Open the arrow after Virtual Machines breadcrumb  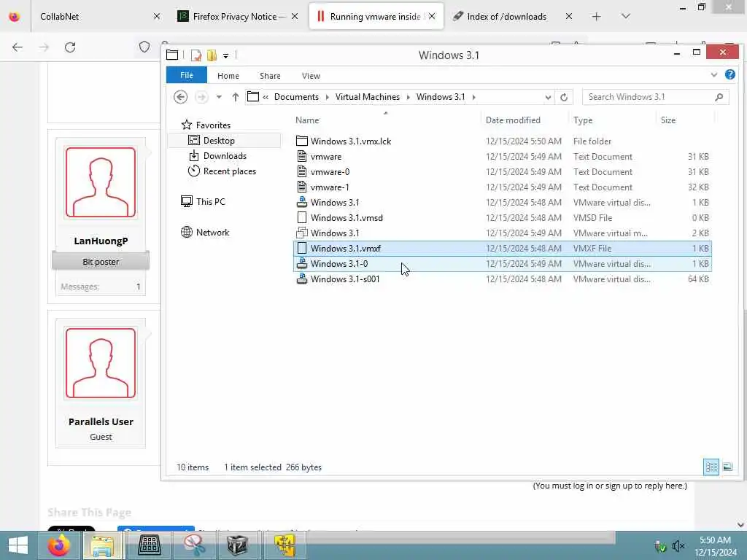coord(409,97)
